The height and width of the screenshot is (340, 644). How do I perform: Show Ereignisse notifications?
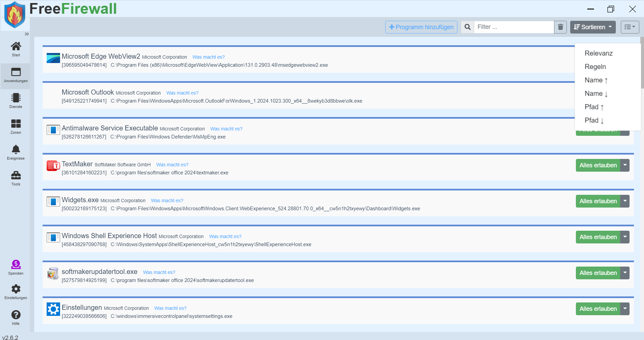point(16,153)
